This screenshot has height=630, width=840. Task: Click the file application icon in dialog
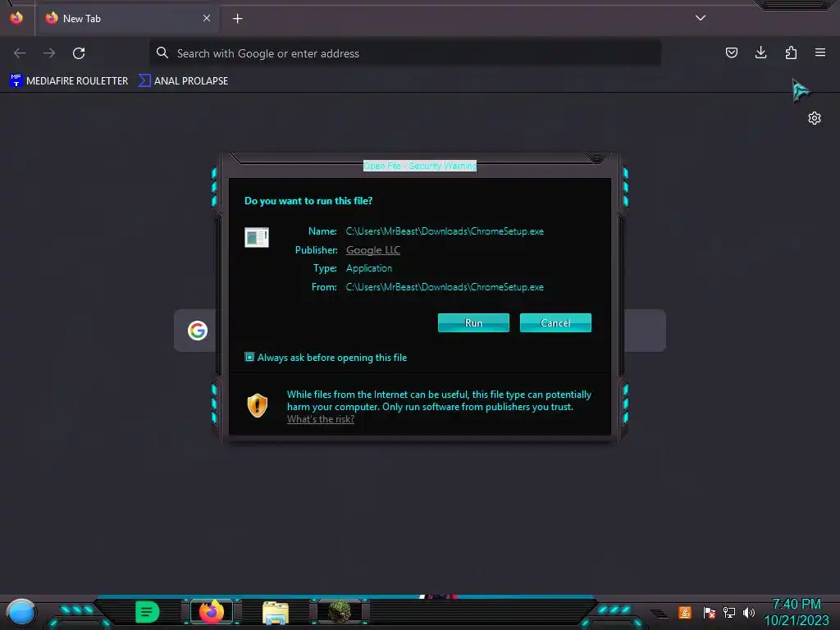click(x=257, y=237)
